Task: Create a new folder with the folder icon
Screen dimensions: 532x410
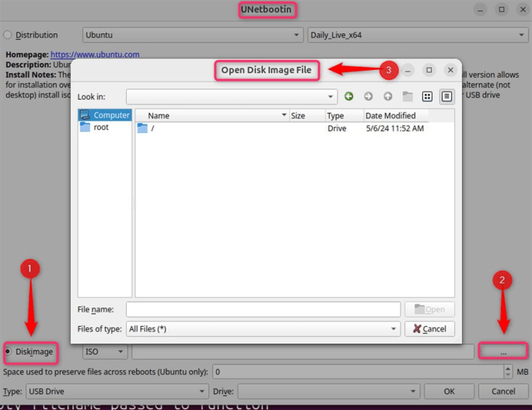Action: coord(407,97)
